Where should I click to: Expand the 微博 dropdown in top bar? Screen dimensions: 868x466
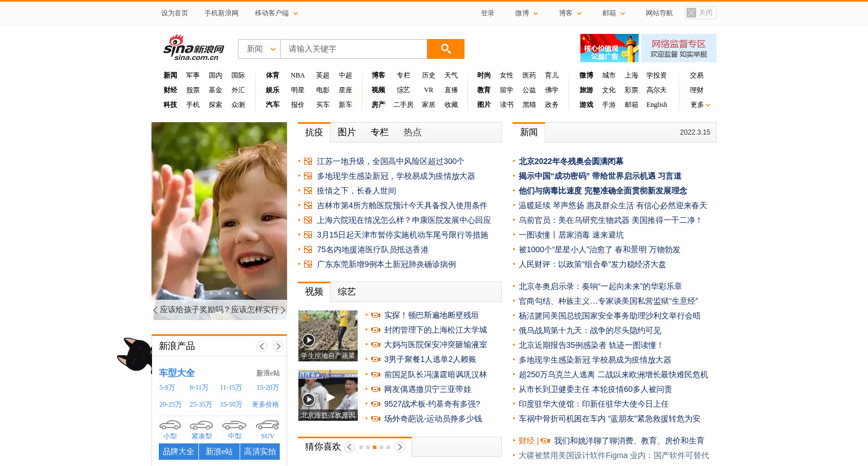pos(526,13)
